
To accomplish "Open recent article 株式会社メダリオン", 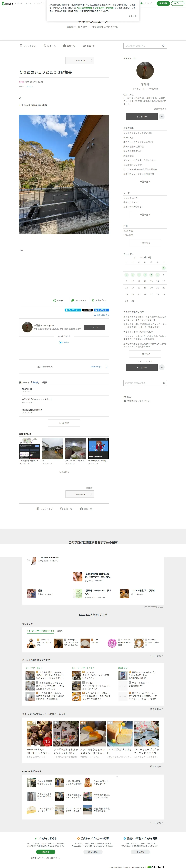I will (133, 165).
